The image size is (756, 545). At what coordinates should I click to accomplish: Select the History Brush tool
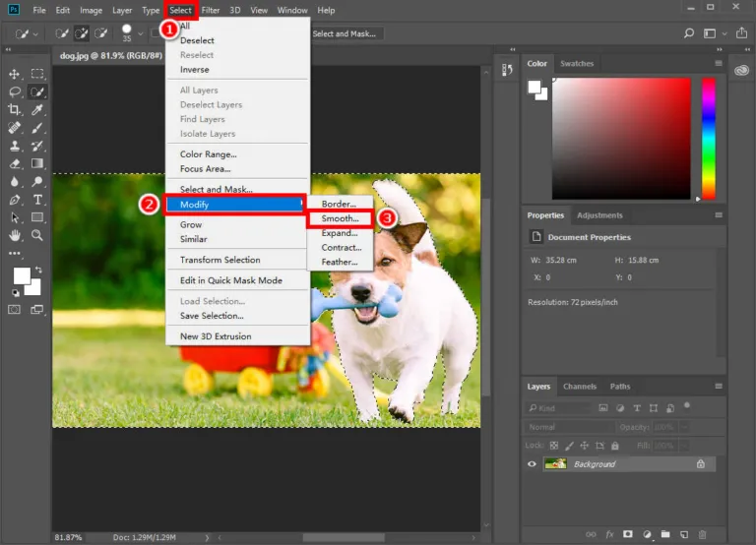click(37, 146)
